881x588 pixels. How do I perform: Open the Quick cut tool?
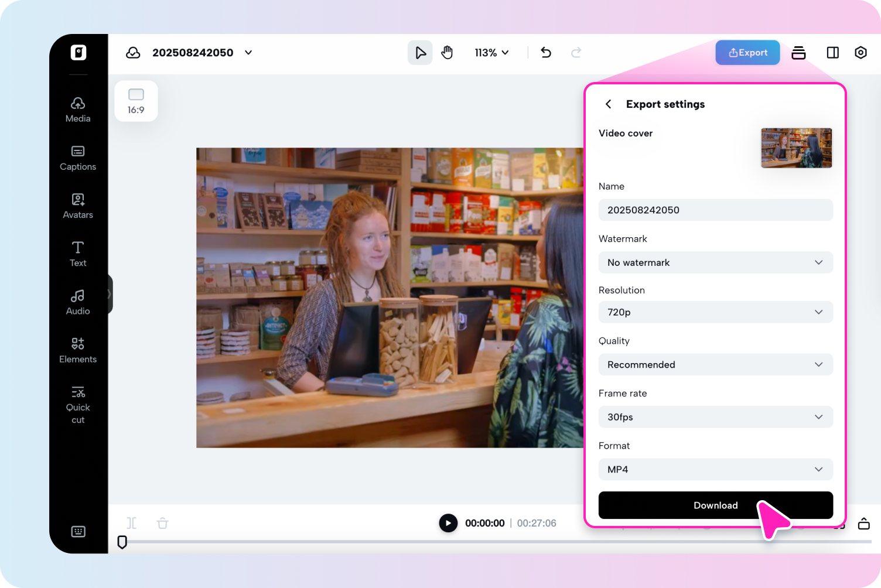click(77, 404)
